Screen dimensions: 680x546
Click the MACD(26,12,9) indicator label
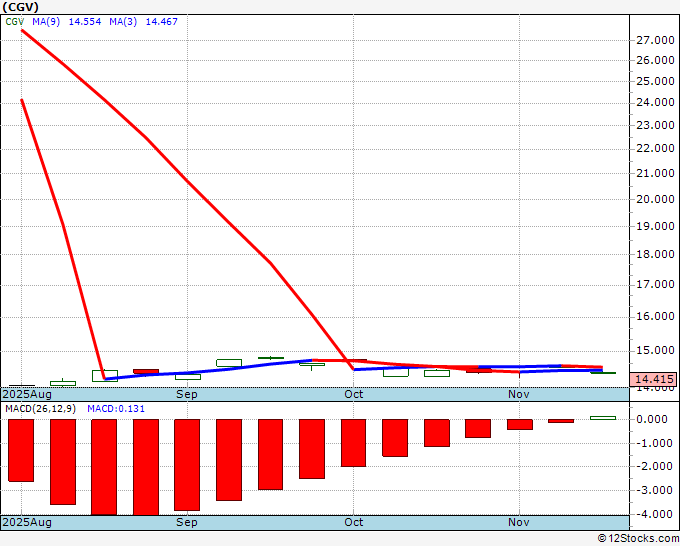tap(41, 409)
